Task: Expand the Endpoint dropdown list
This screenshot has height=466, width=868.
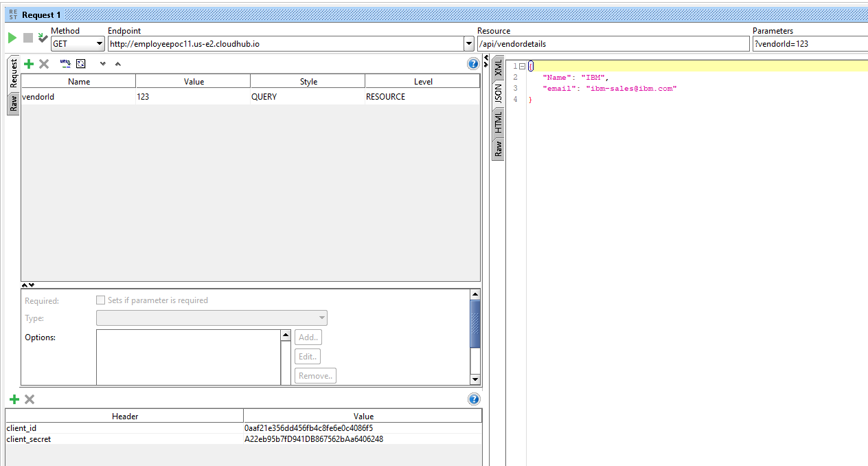Action: tap(469, 44)
